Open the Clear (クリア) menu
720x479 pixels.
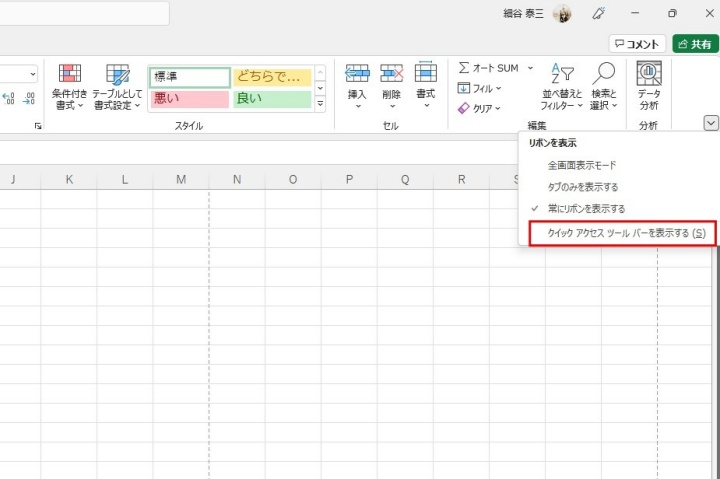[479, 108]
